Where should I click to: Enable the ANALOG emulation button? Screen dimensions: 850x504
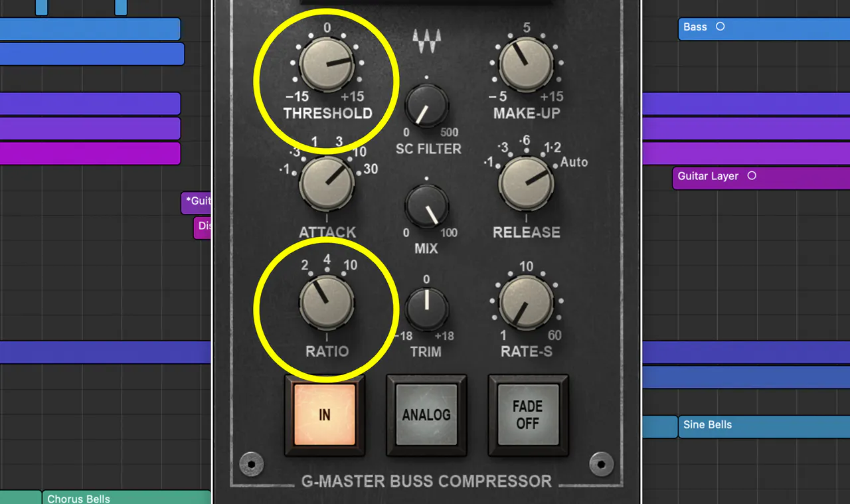pyautogui.click(x=426, y=415)
